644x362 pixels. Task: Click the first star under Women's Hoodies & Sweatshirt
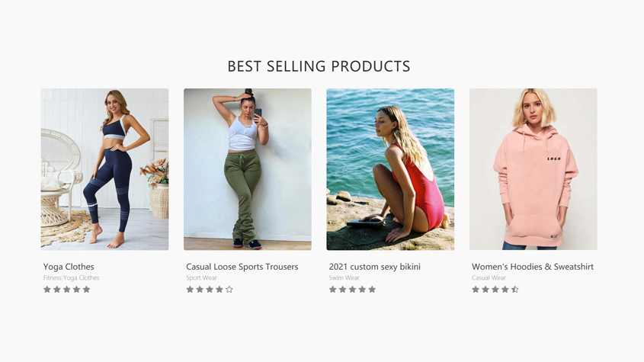pos(476,290)
